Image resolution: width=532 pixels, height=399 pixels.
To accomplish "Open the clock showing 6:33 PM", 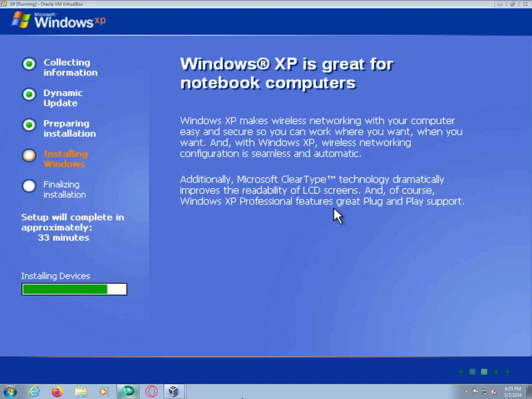I will coord(513,392).
